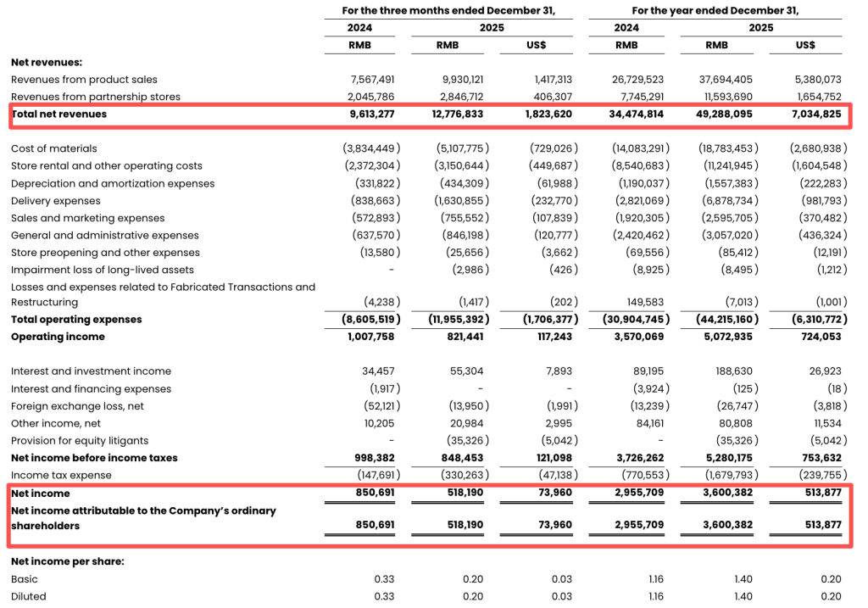868x608 pixels.
Task: Select the "For the year ended December 31," header
Action: click(x=715, y=10)
